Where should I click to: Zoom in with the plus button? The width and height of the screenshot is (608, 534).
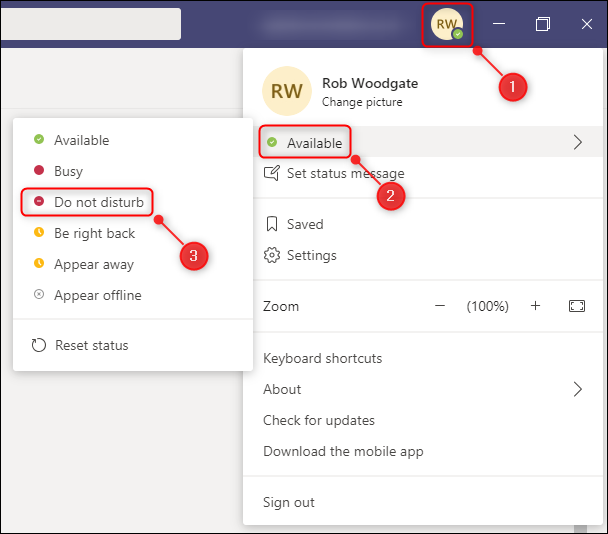(x=535, y=306)
